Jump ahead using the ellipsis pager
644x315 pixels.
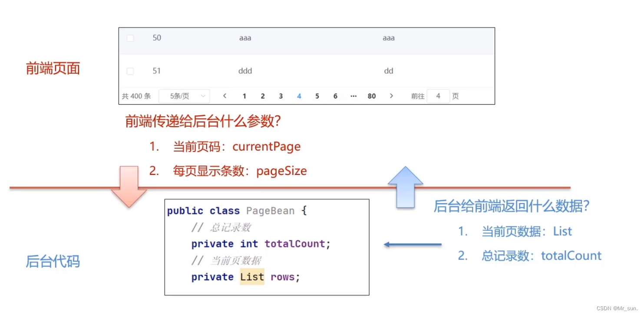click(353, 96)
